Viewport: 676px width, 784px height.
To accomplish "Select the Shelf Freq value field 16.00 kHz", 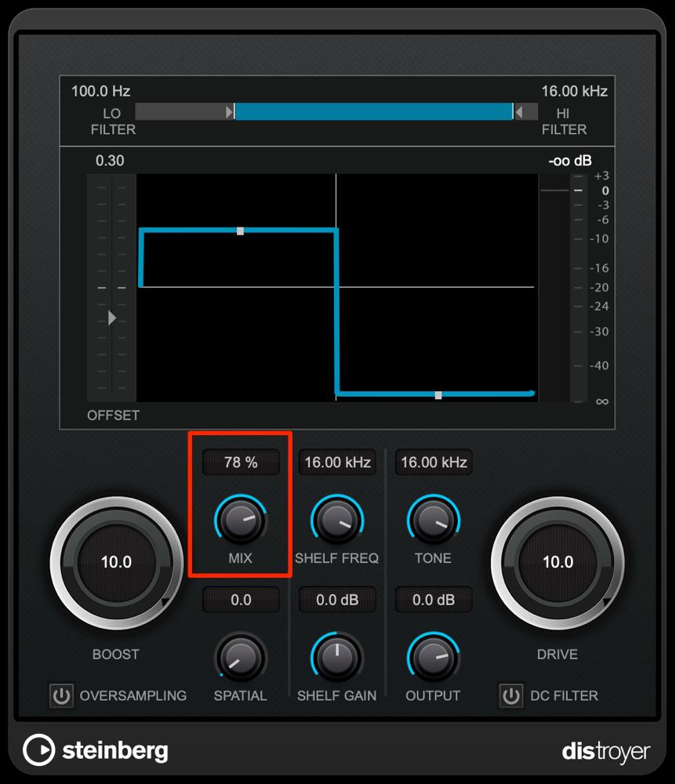I will tap(337, 462).
